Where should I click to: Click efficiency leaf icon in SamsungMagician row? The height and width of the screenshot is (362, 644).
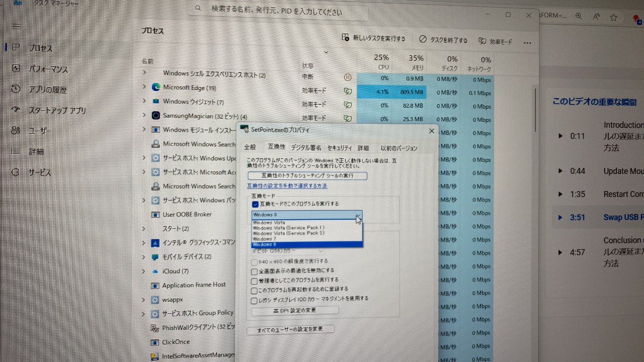(347, 119)
